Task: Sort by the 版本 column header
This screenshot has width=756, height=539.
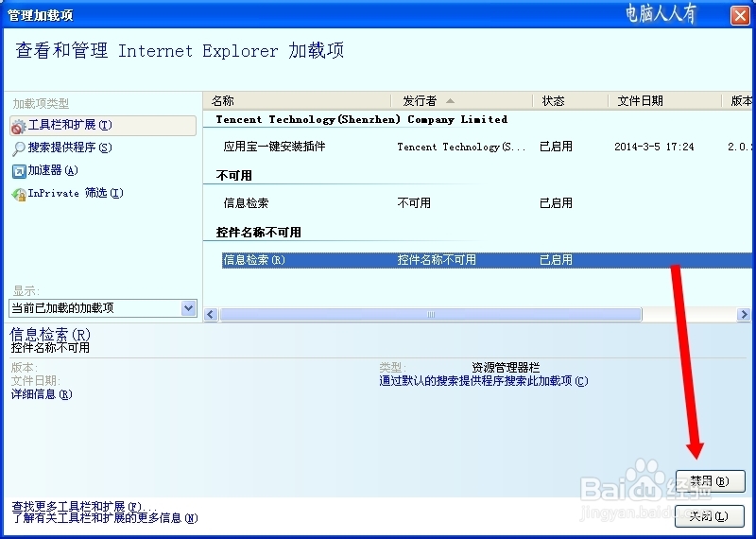Action: point(738,101)
